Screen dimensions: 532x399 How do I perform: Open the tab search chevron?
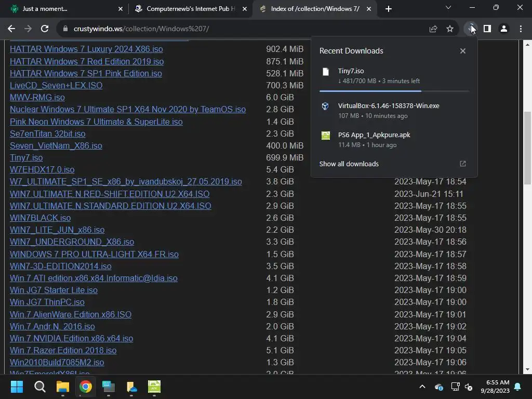pos(448,7)
